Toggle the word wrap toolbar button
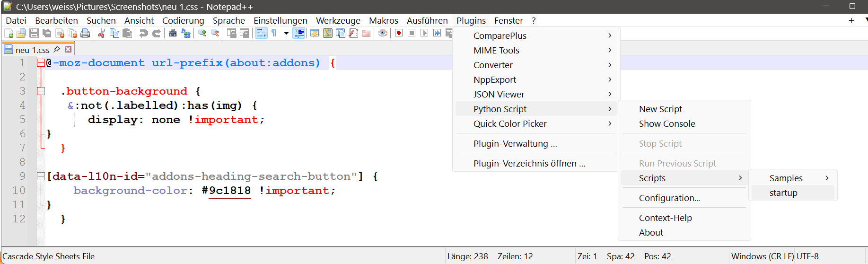 (x=261, y=33)
